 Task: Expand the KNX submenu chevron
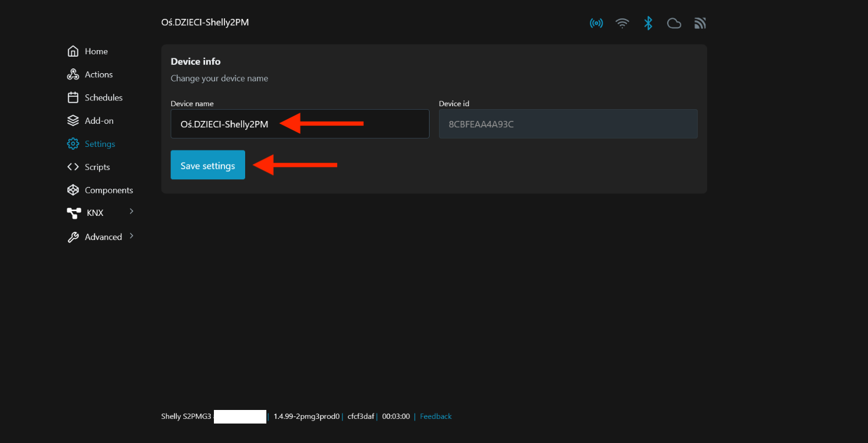131,211
